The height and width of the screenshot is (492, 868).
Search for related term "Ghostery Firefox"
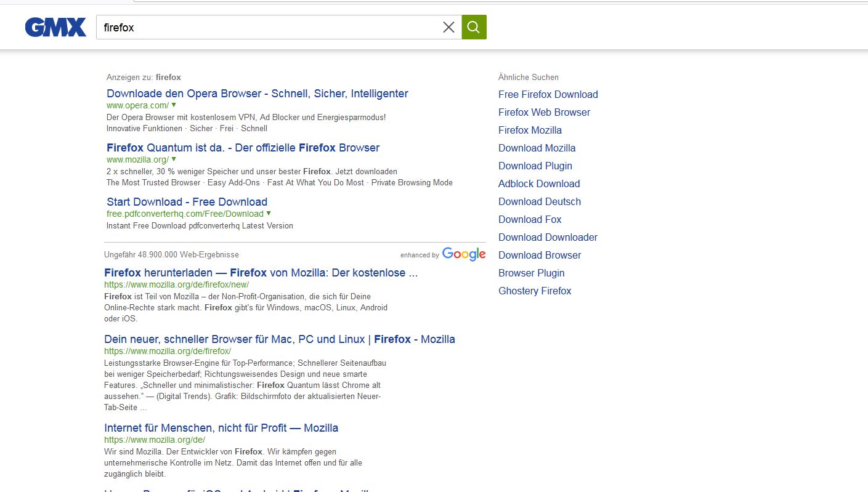[535, 291]
